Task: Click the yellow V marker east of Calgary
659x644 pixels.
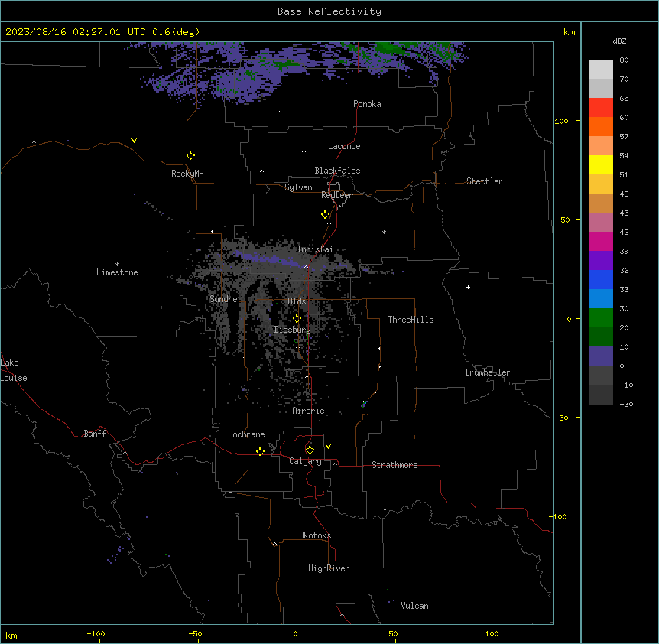Action: 328,447
